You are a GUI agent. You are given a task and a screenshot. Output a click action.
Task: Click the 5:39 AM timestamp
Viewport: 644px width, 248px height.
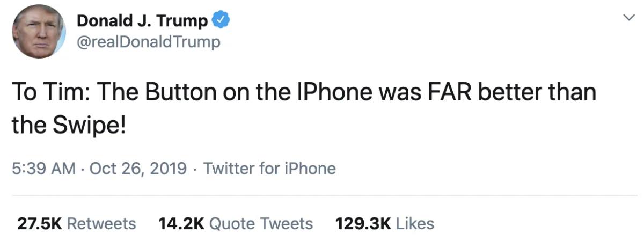[43, 169]
